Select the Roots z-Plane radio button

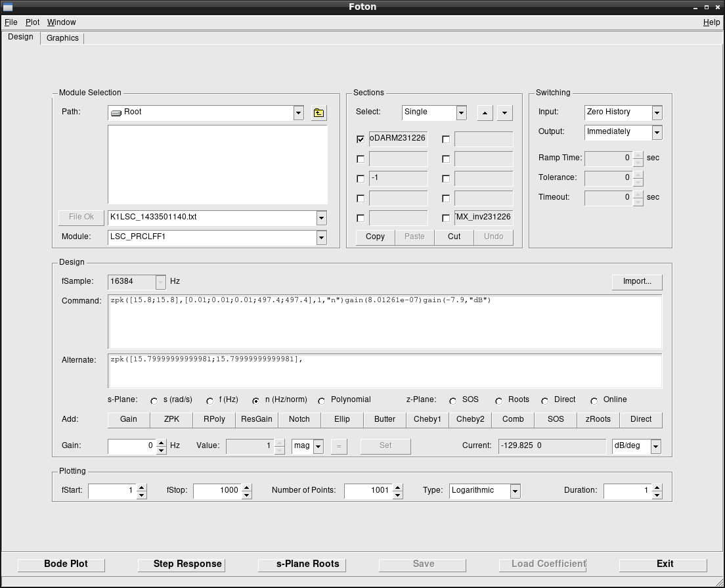click(x=498, y=401)
